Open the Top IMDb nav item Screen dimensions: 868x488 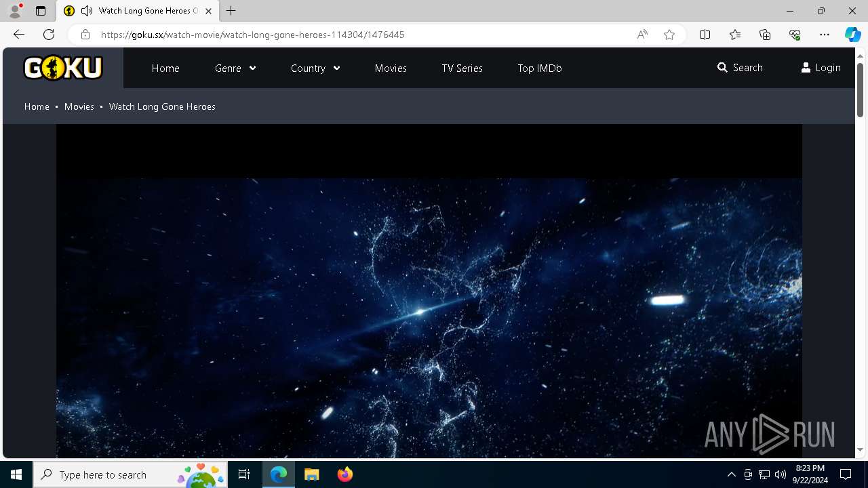point(539,68)
